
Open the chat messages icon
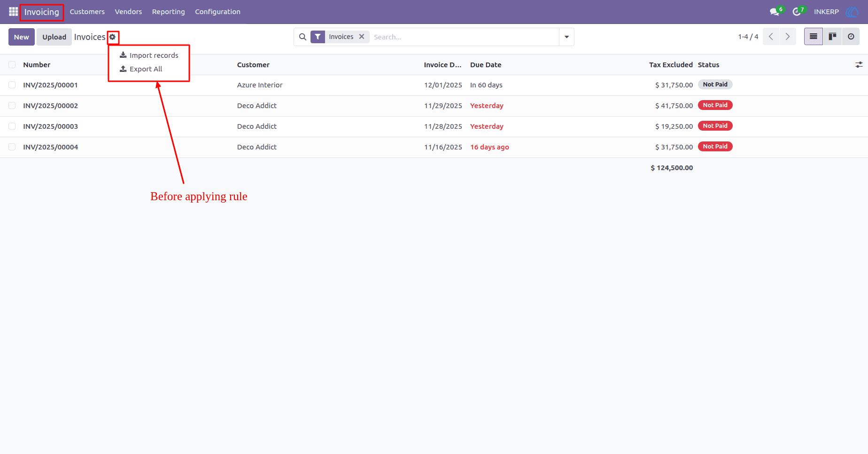[x=775, y=12]
